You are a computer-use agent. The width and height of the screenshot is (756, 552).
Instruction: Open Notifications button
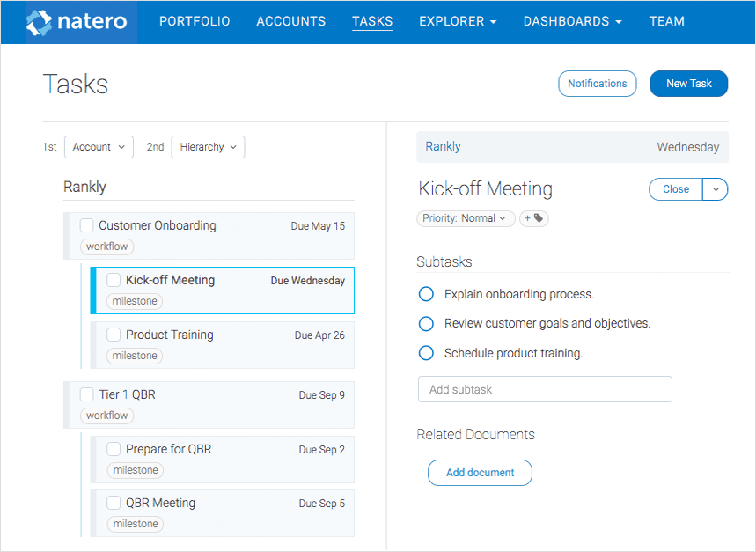(598, 84)
